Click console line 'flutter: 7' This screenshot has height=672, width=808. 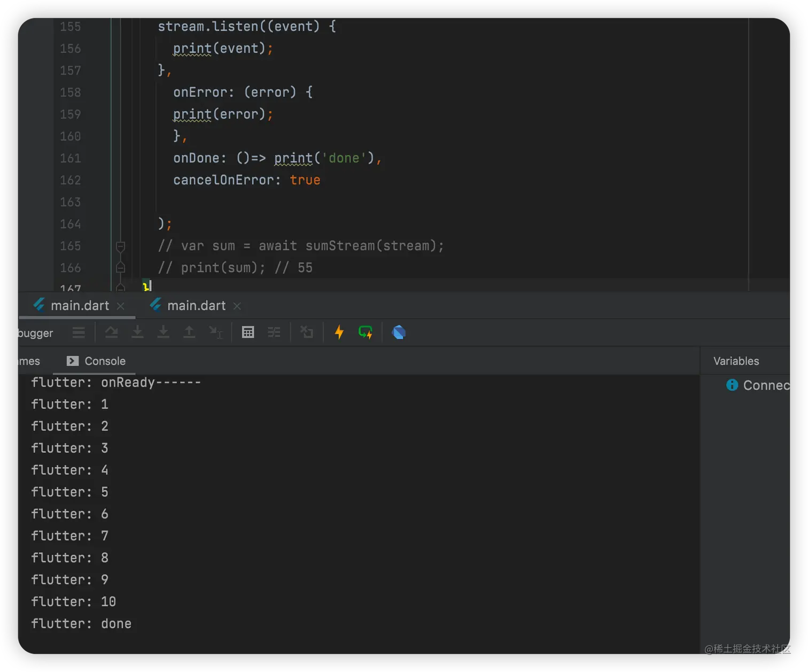coord(69,536)
